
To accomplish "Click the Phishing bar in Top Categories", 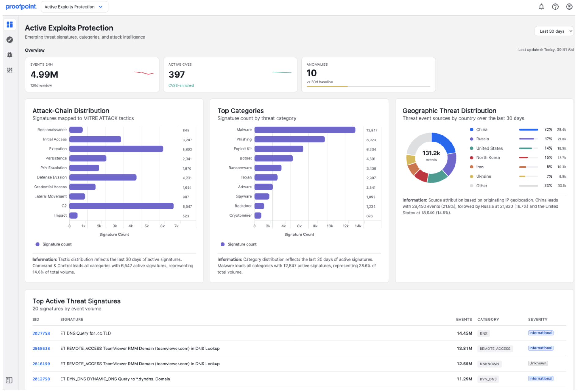I will (x=289, y=139).
